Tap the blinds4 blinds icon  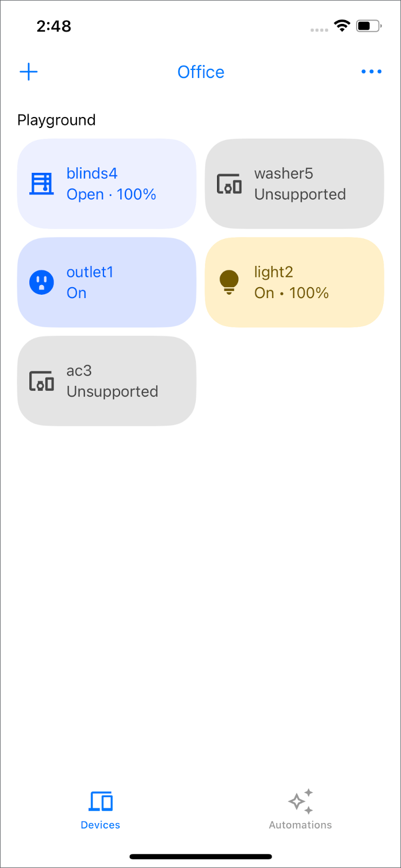click(x=42, y=184)
